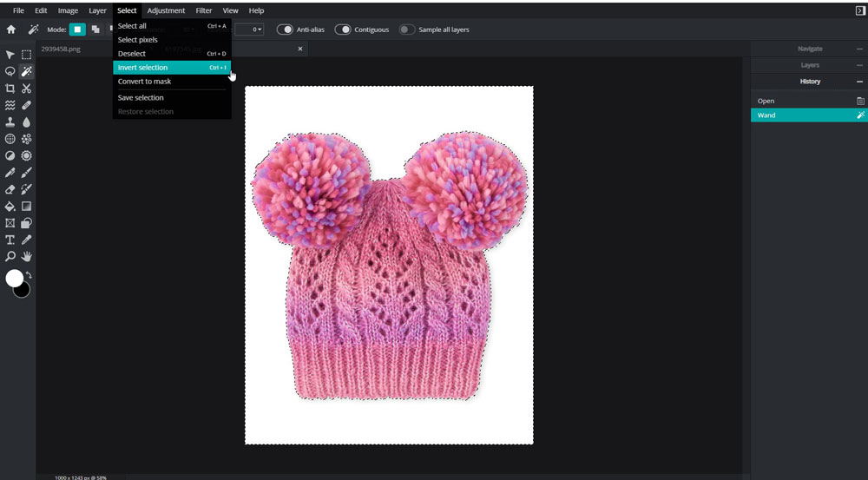This screenshot has height=480, width=868.
Task: Choose Select all from the menu
Action: [x=172, y=26]
